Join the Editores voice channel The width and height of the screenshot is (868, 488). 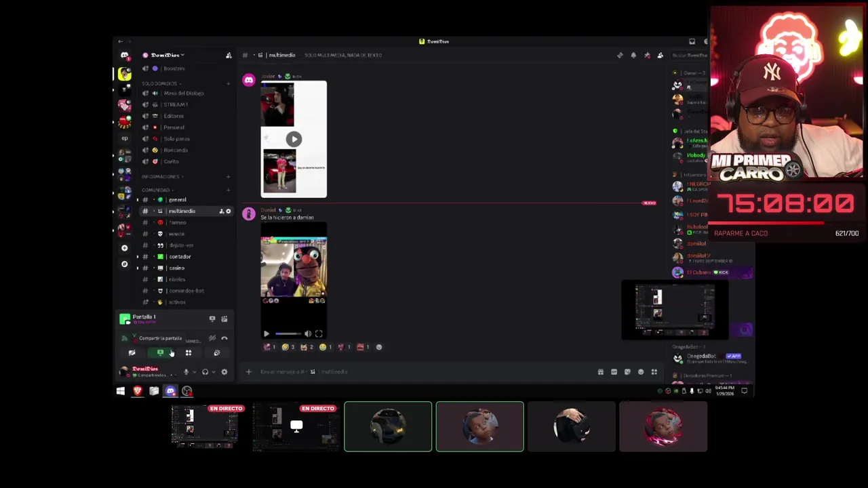coord(184,116)
